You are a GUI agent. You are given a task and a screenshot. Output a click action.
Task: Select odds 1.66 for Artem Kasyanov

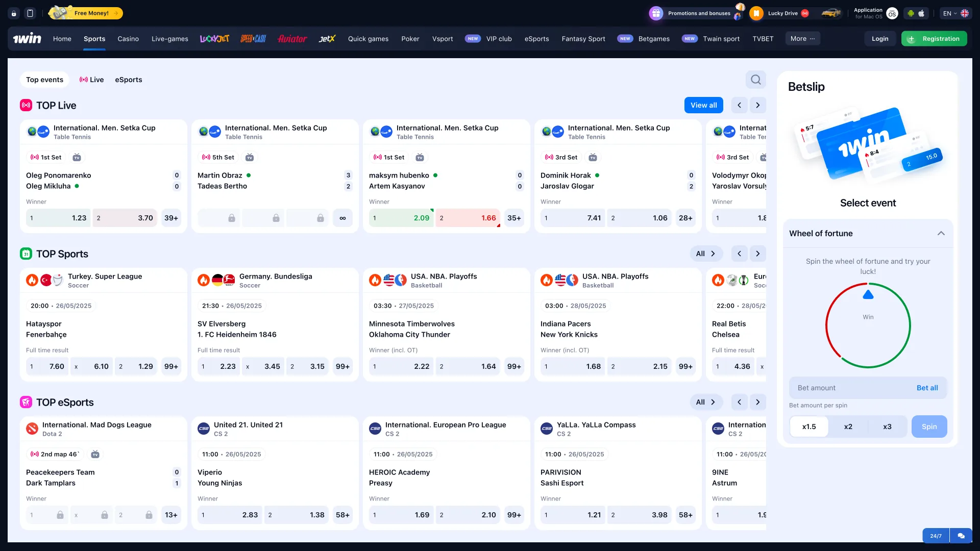(x=468, y=218)
